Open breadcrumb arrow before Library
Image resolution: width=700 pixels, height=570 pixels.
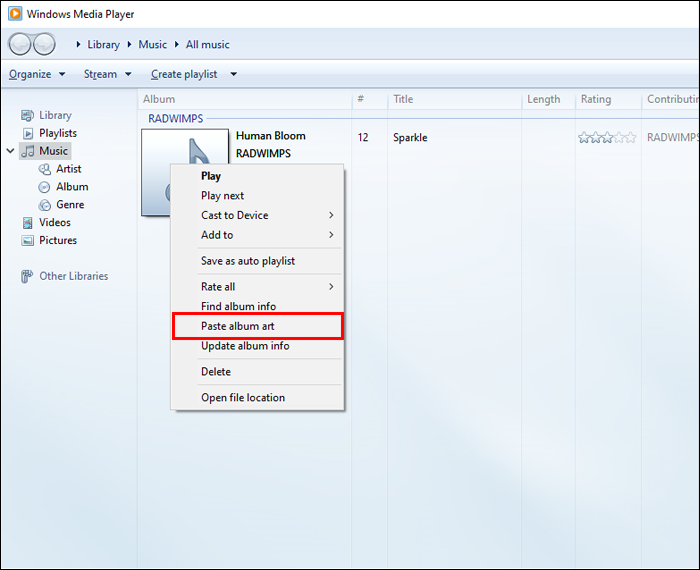(x=78, y=44)
